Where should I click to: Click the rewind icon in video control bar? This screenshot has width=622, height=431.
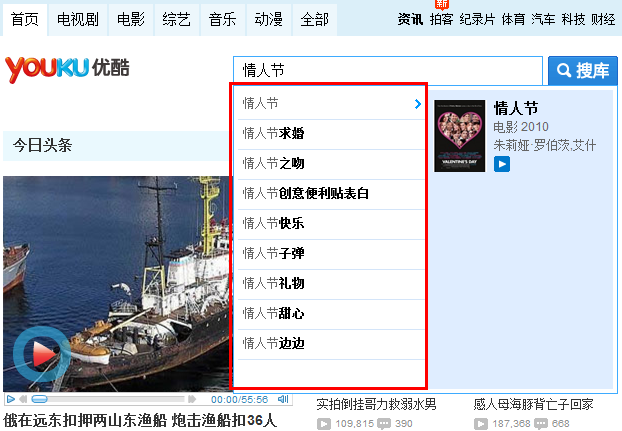click(24, 399)
